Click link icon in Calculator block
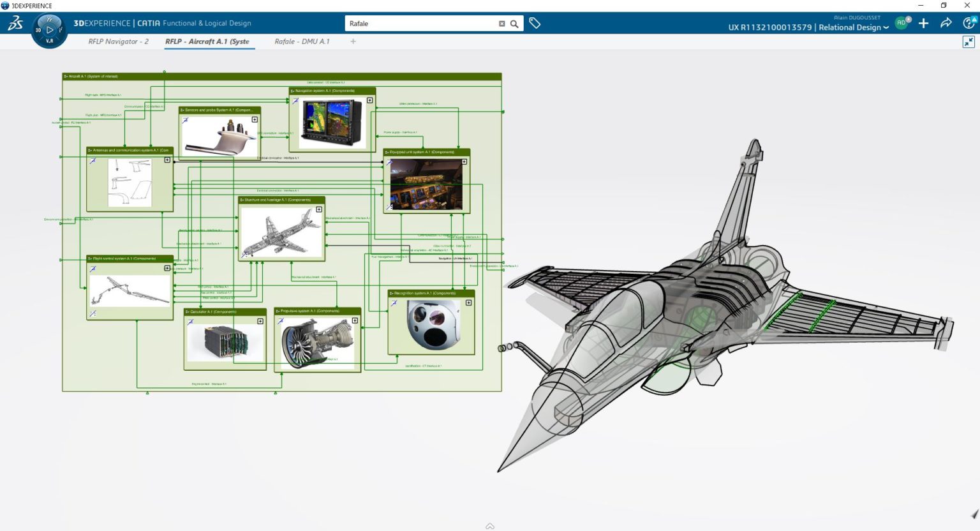This screenshot has width=980, height=531. pos(191,322)
